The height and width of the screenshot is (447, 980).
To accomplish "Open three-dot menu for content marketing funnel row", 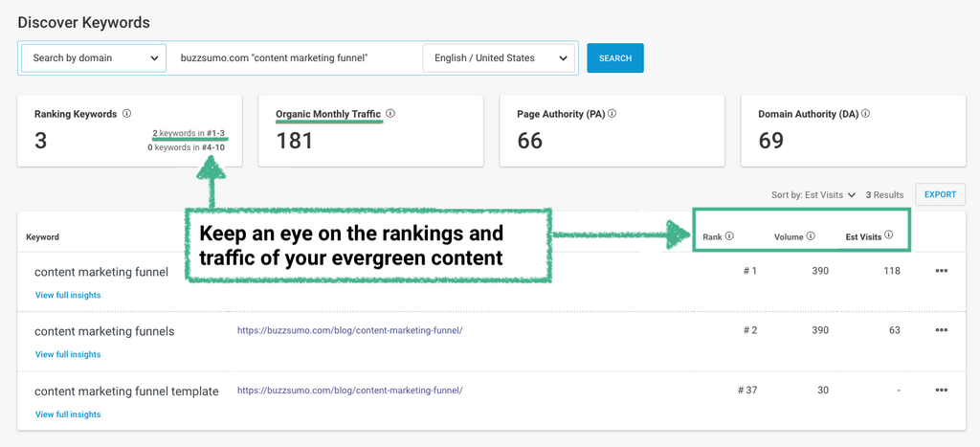I will [941, 271].
